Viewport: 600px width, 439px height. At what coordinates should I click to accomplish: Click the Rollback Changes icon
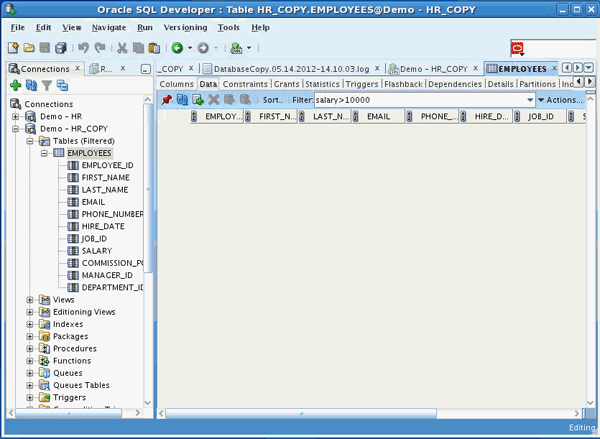click(x=245, y=100)
